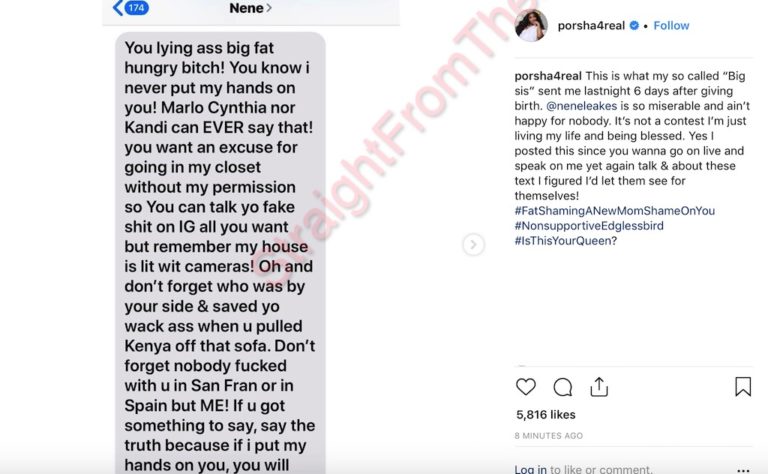Open hashtag #IsThisYourQueen
Image resolution: width=768 pixels, height=474 pixels.
(x=566, y=241)
